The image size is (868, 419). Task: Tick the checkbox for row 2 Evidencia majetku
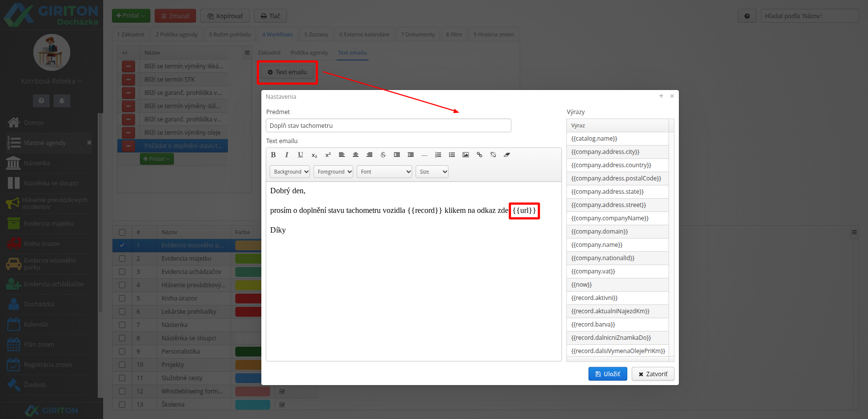[122, 258]
